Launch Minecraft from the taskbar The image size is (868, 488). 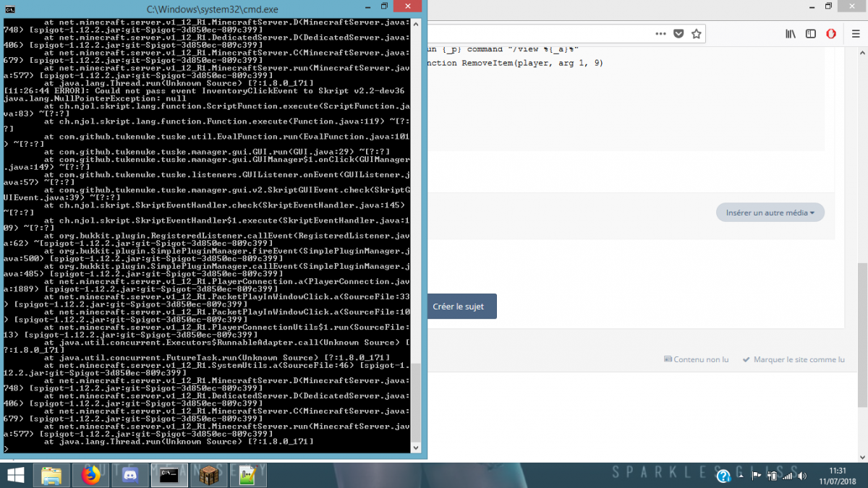click(x=208, y=476)
